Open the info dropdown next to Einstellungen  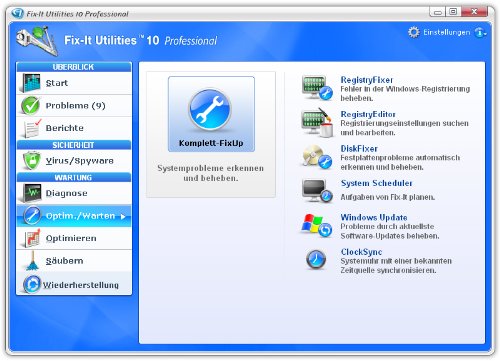(x=481, y=33)
